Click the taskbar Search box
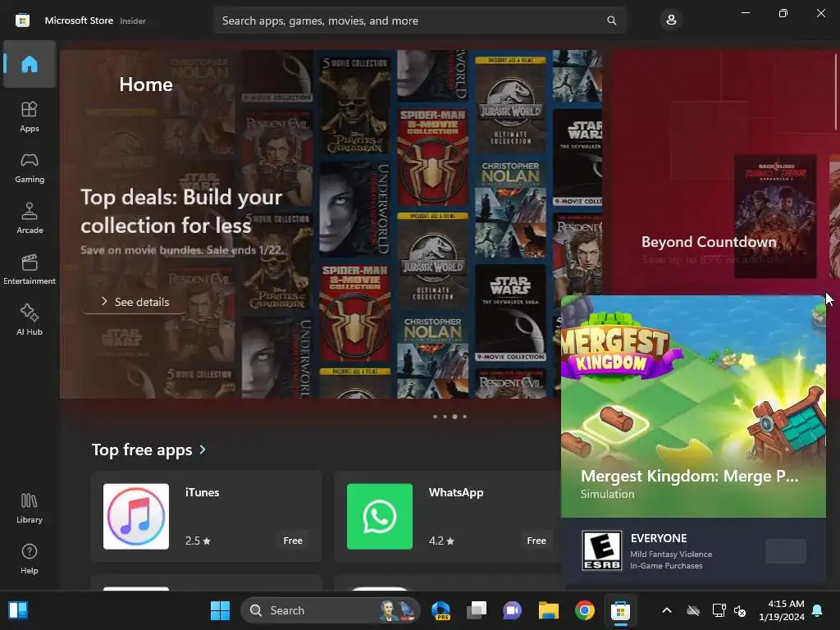The height and width of the screenshot is (630, 840). (x=331, y=610)
